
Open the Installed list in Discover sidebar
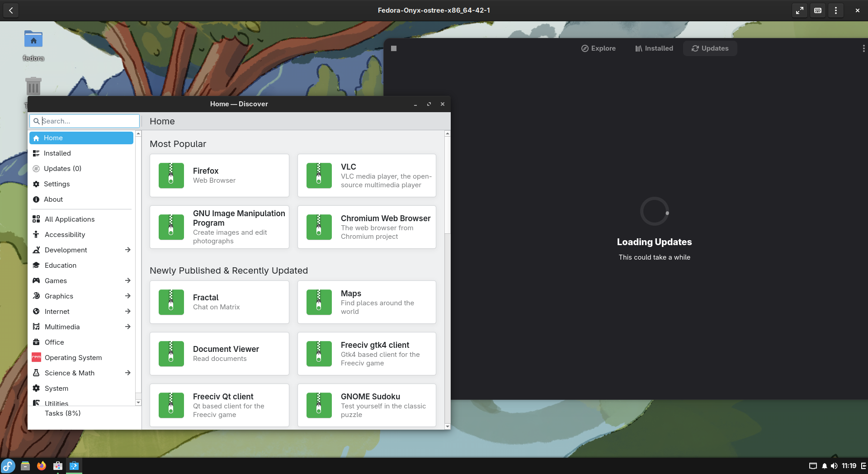pos(81,153)
